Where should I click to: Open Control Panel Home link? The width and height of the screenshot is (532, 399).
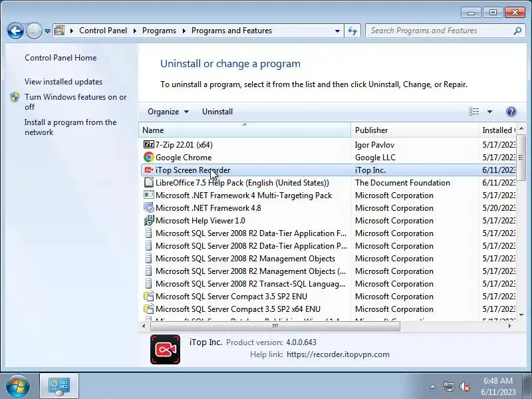point(61,58)
